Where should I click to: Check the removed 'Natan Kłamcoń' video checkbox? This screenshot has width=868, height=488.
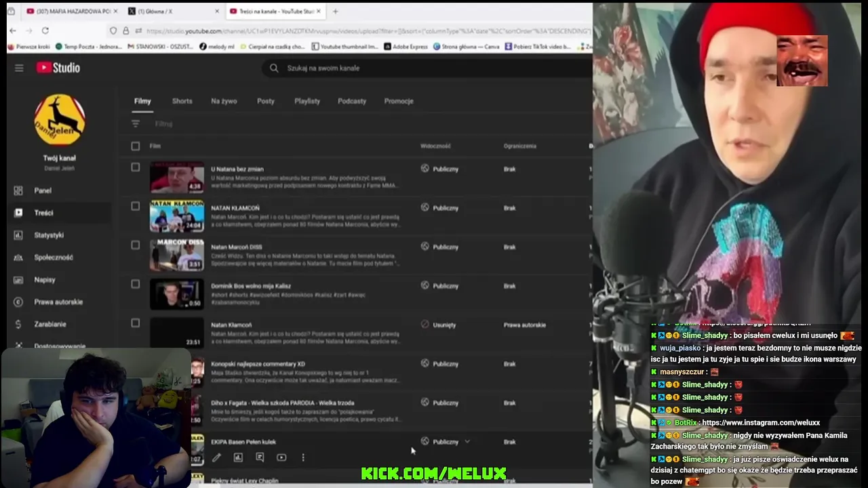136,323
